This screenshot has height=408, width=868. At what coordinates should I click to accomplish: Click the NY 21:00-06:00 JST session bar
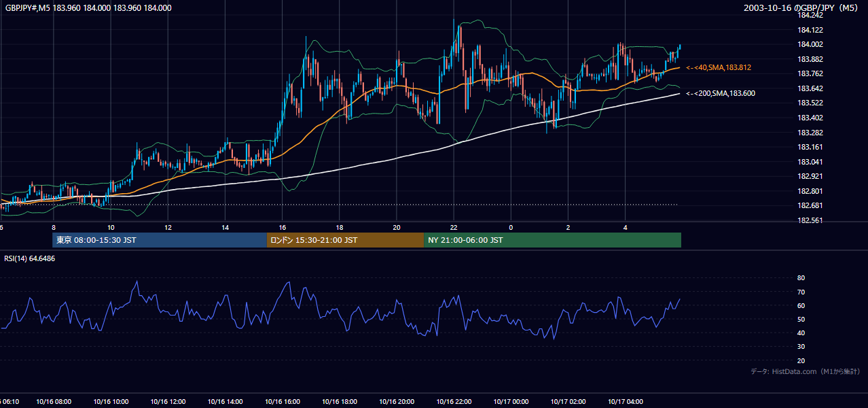553,240
